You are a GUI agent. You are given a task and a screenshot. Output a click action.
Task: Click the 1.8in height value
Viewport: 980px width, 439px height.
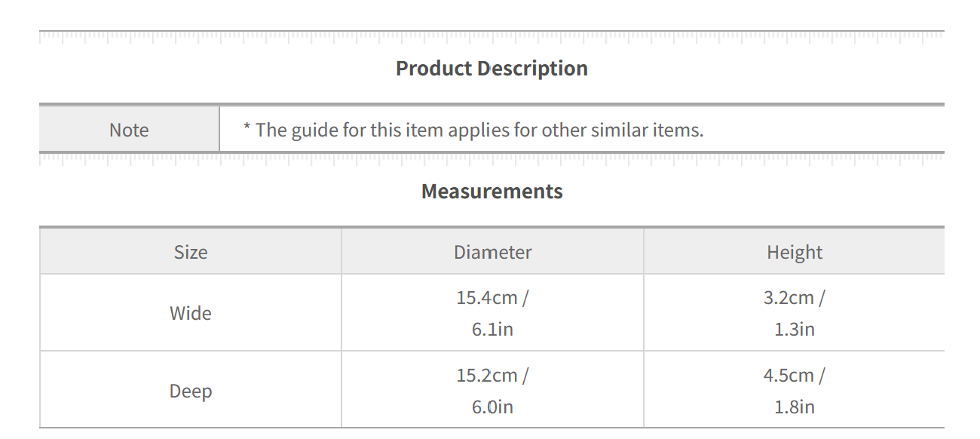(x=795, y=407)
